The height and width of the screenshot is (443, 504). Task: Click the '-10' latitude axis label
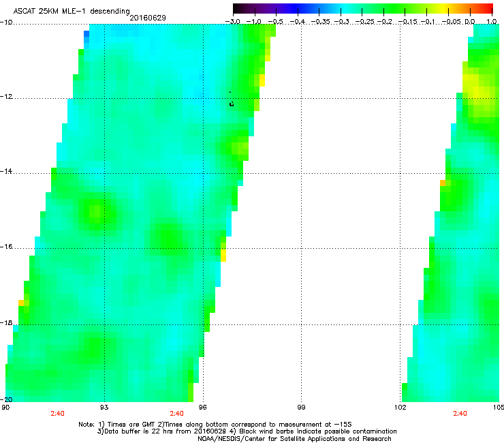coord(5,22)
